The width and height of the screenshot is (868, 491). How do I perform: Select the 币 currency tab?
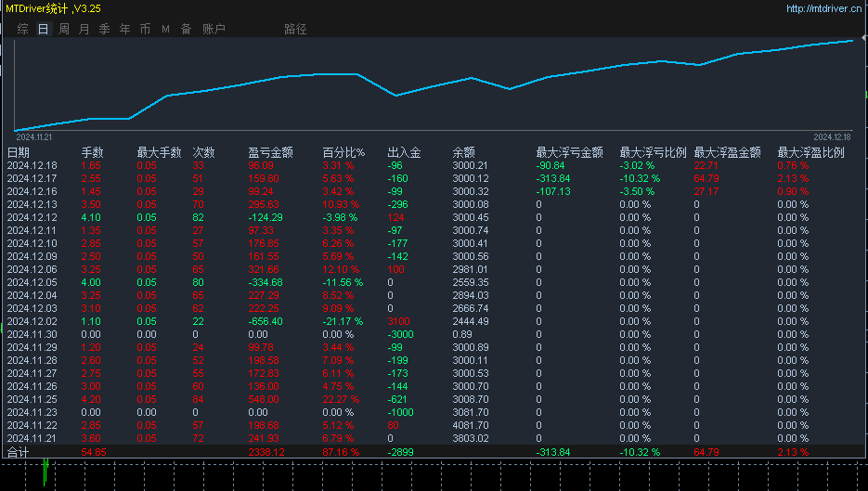[x=145, y=29]
